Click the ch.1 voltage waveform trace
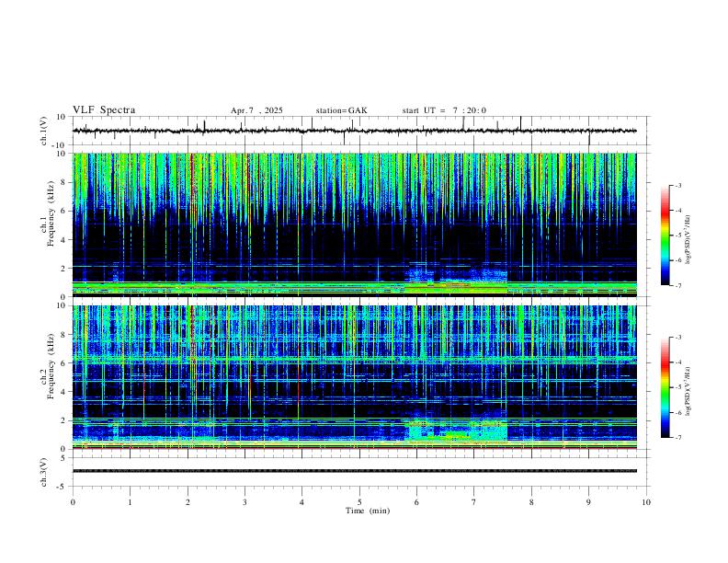 (x=354, y=131)
